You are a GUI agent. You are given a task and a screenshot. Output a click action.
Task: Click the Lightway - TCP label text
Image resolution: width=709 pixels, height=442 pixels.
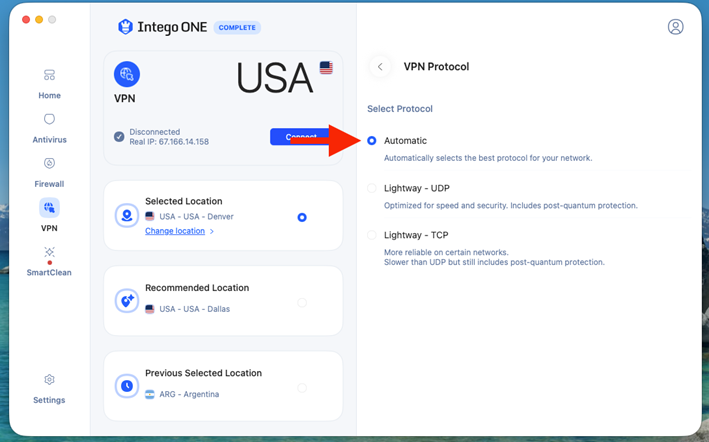pyautogui.click(x=416, y=235)
